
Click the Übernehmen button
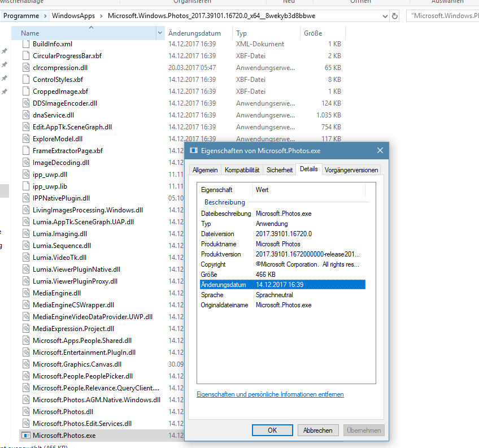pyautogui.click(x=364, y=430)
